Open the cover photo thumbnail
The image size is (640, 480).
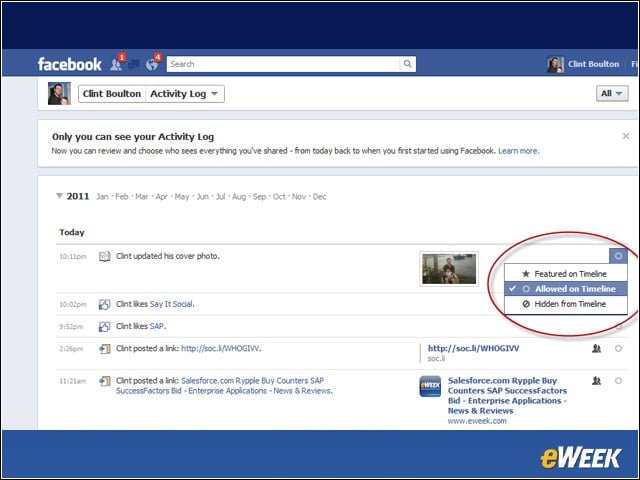[449, 269]
